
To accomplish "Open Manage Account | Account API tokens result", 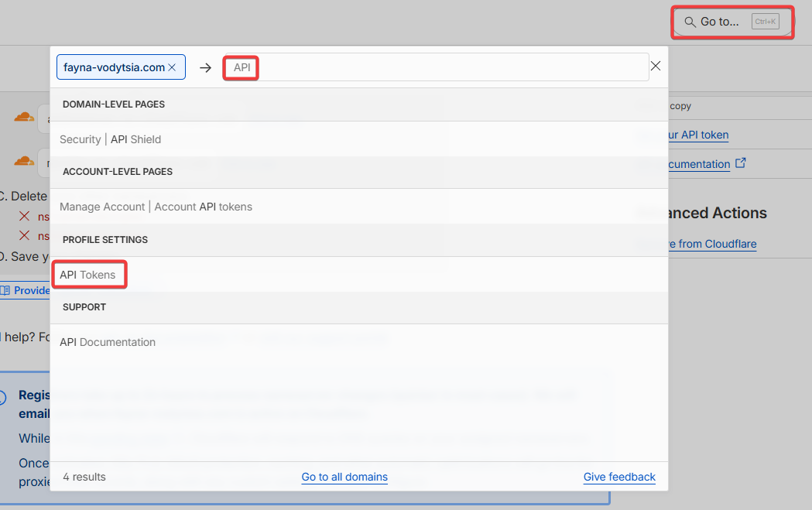I will (156, 207).
